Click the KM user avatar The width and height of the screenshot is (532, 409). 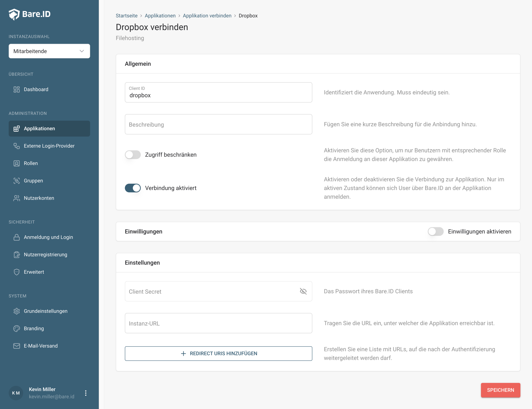pos(16,393)
